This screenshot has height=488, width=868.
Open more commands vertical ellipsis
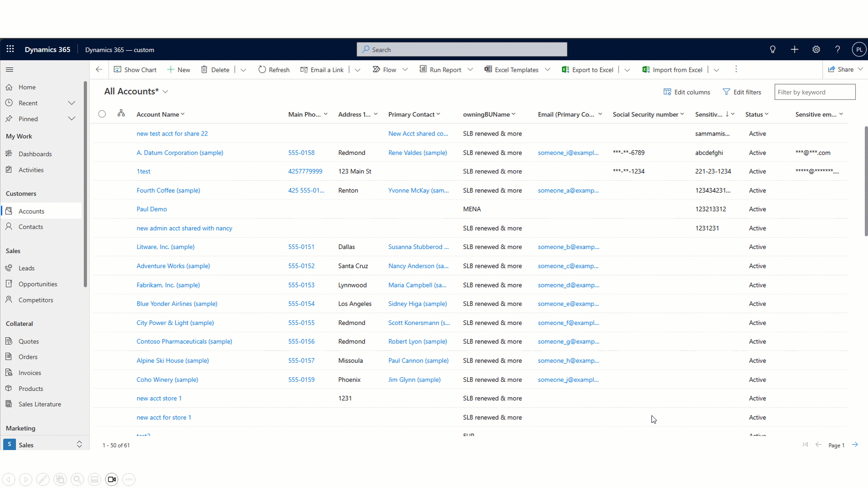736,69
